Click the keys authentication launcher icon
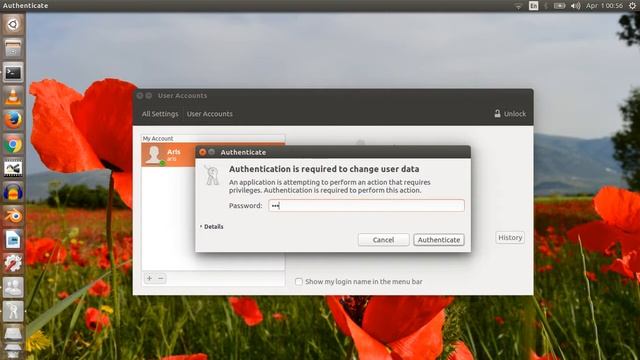The height and width of the screenshot is (360, 640). pyautogui.click(x=13, y=311)
